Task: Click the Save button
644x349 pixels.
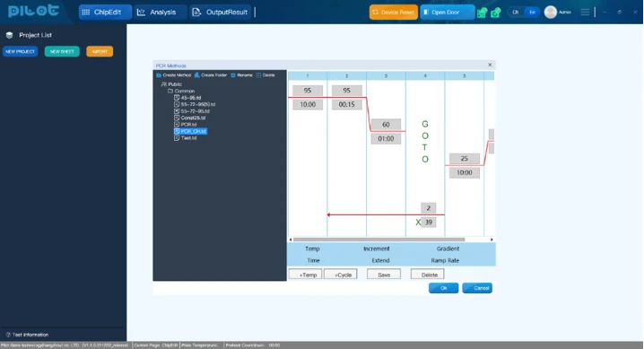Action: 384,275
